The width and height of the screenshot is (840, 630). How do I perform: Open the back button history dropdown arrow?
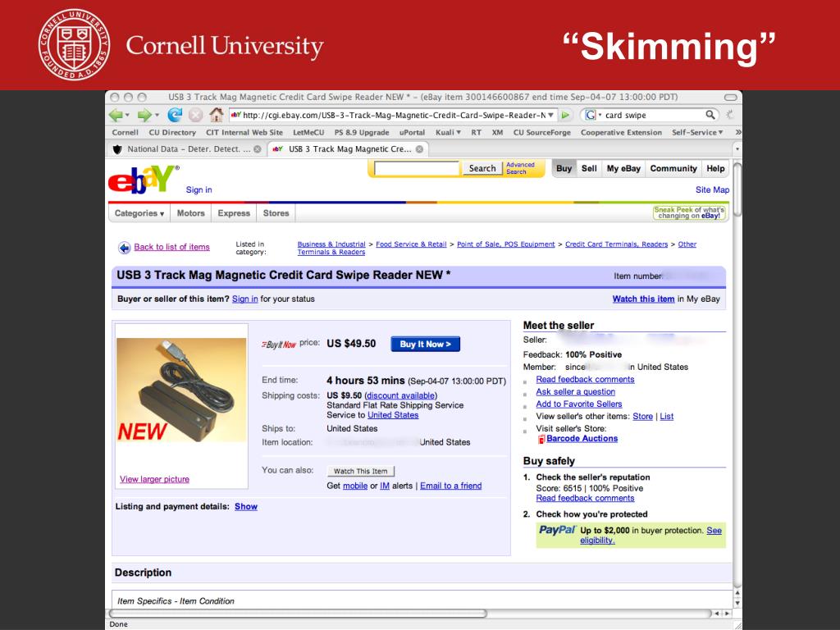127,115
